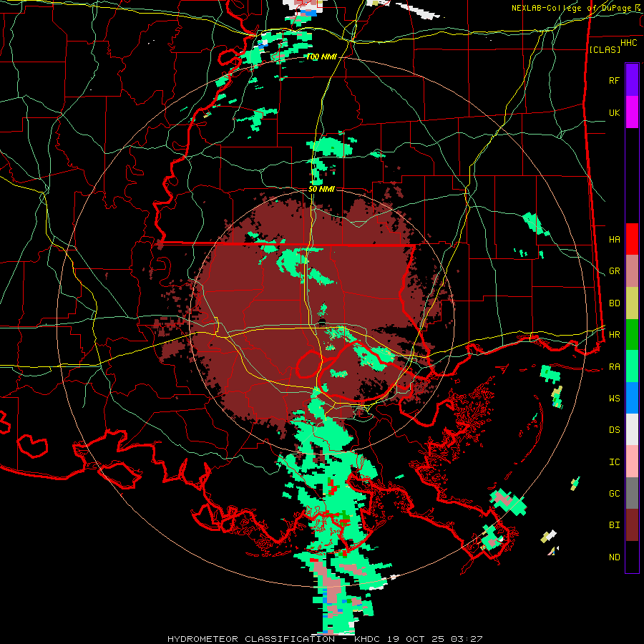Click the HA legend label
644x644 pixels.
pyautogui.click(x=614, y=240)
